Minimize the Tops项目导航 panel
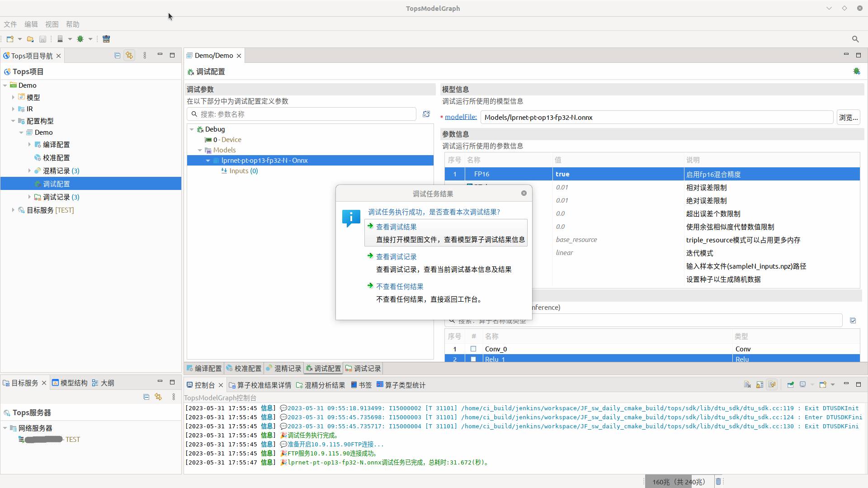This screenshot has width=868, height=488. click(x=160, y=55)
